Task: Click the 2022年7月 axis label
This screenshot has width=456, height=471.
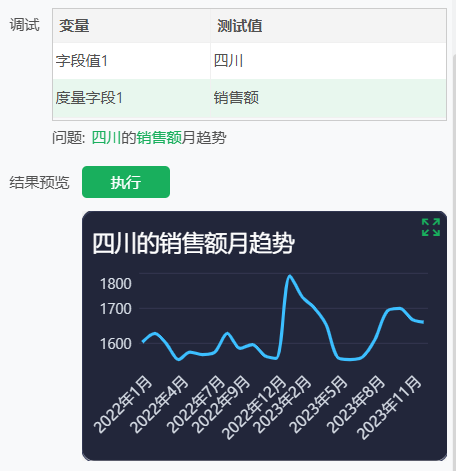Action: (196, 404)
